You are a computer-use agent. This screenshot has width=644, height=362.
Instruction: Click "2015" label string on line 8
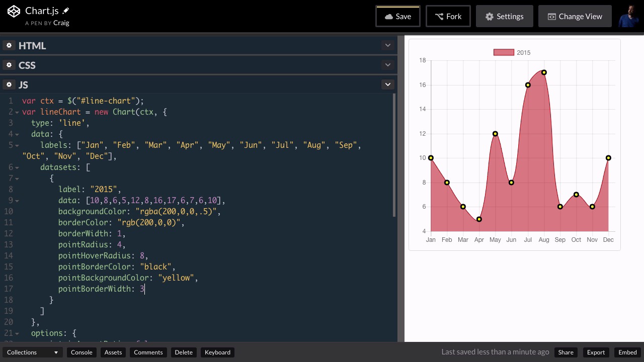pos(104,190)
